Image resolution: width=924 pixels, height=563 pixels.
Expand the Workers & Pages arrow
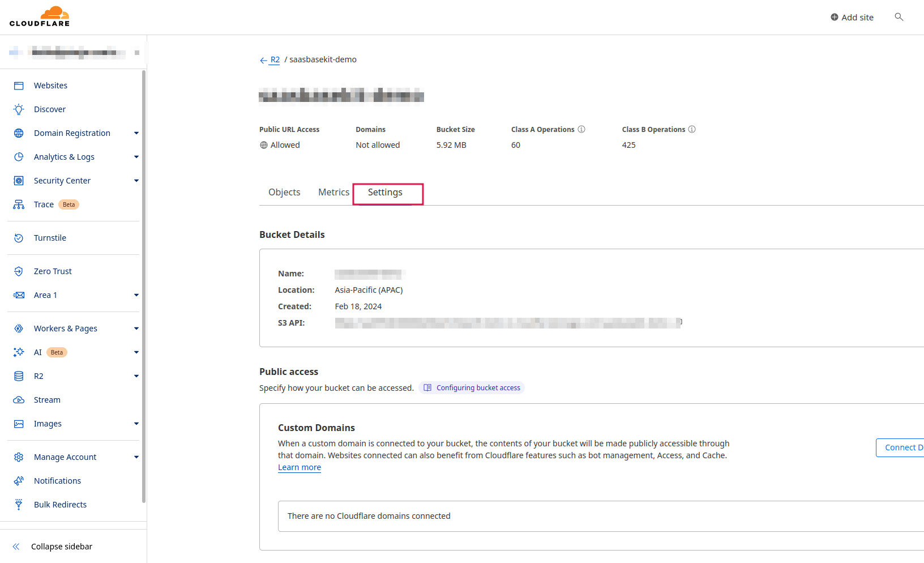(136, 329)
